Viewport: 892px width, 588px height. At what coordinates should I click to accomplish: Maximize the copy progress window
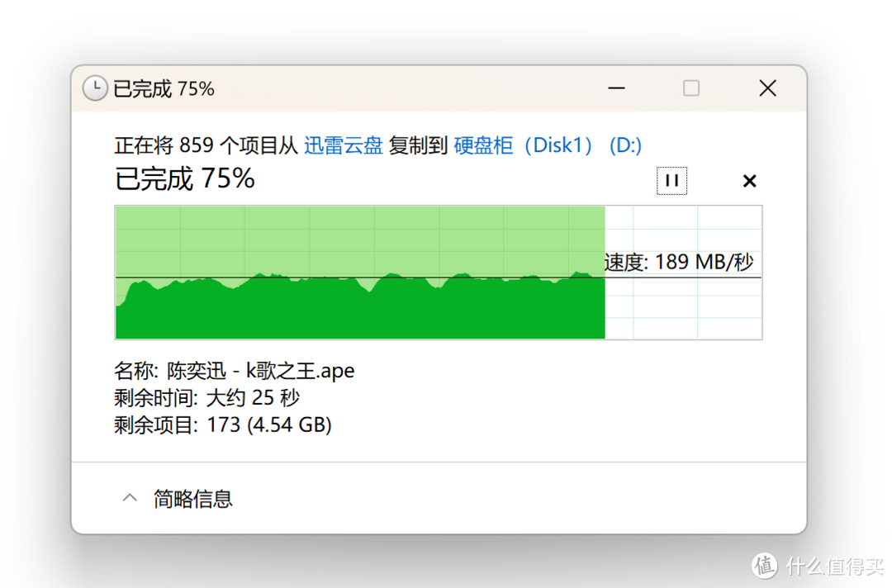[x=691, y=88]
